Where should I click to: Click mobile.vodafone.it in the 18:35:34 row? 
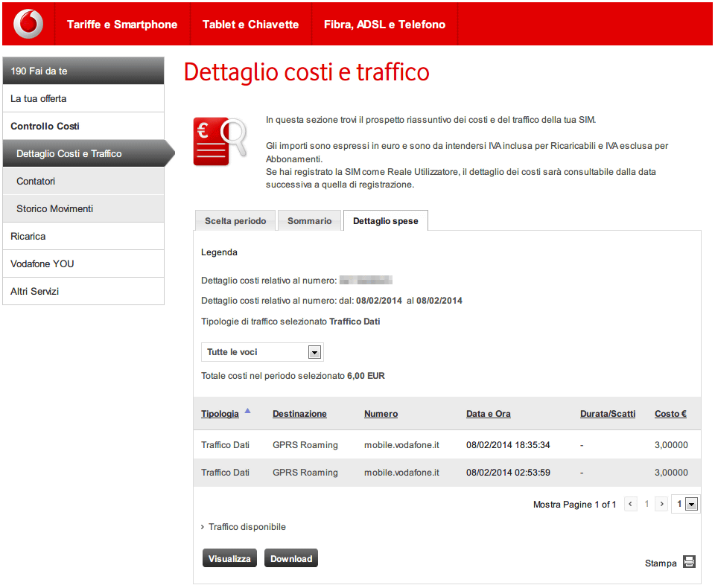coord(401,445)
